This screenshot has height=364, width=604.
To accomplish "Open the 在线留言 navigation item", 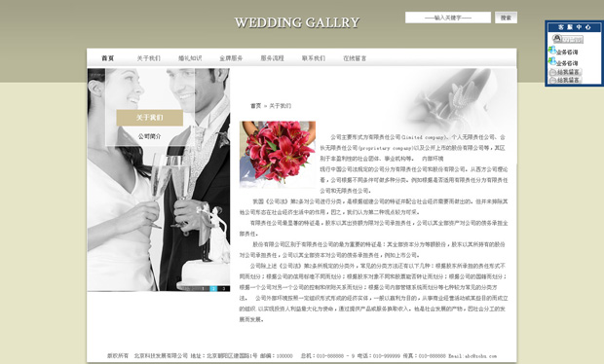I will coord(355,58).
